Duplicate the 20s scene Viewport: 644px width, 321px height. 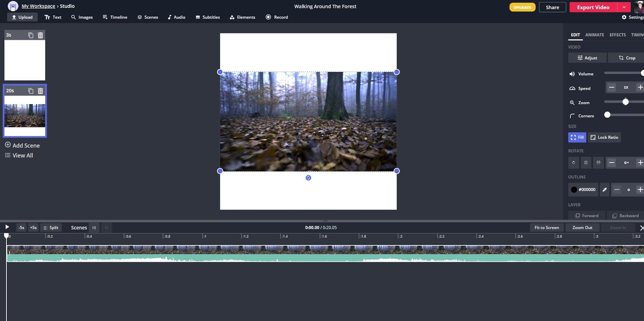click(x=31, y=91)
